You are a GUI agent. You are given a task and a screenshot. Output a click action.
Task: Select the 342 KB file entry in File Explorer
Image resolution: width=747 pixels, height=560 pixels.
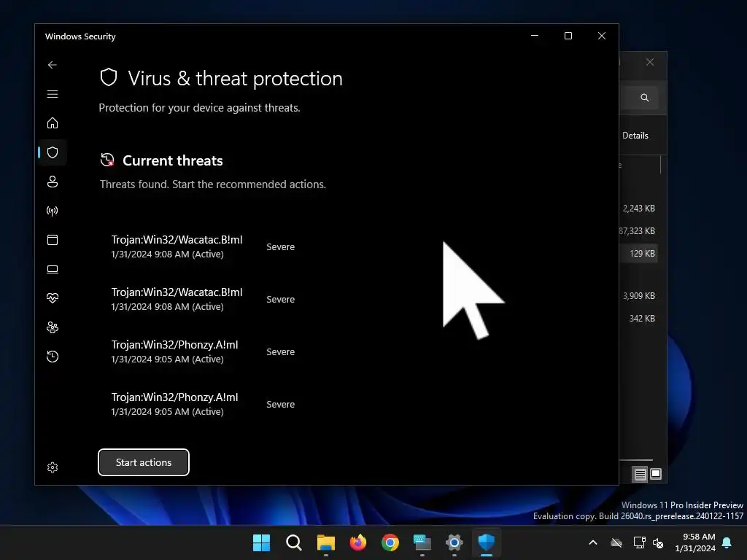coord(642,319)
